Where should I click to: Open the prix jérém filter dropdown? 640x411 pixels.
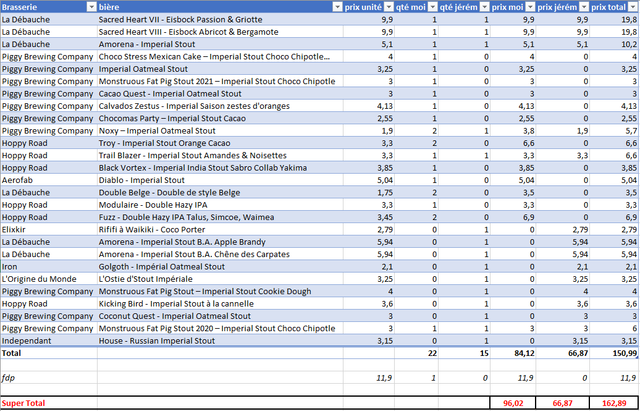tap(584, 7)
